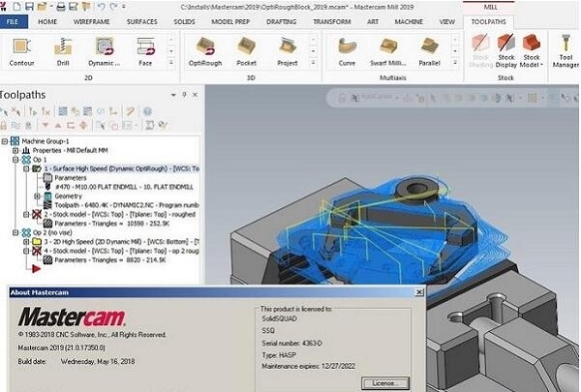Screen dimensions: 581x392
Task: Select the Contour toolpath icon
Action: pos(21,52)
